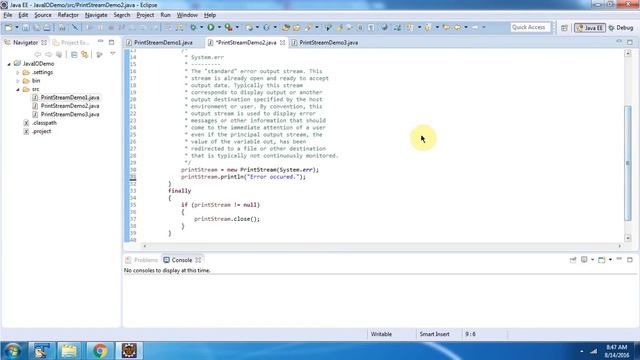Open Display Selected Console dropdown arrow
640x360 pixels.
point(592,260)
